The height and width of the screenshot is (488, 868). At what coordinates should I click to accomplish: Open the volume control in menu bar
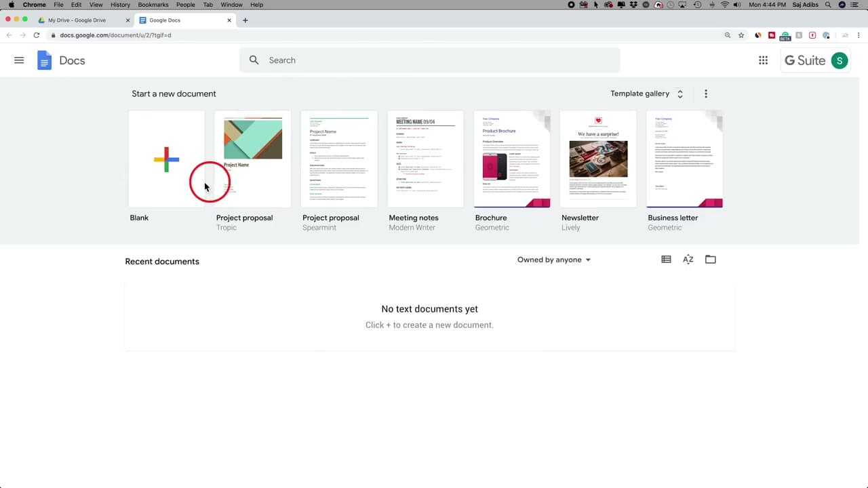click(x=737, y=5)
